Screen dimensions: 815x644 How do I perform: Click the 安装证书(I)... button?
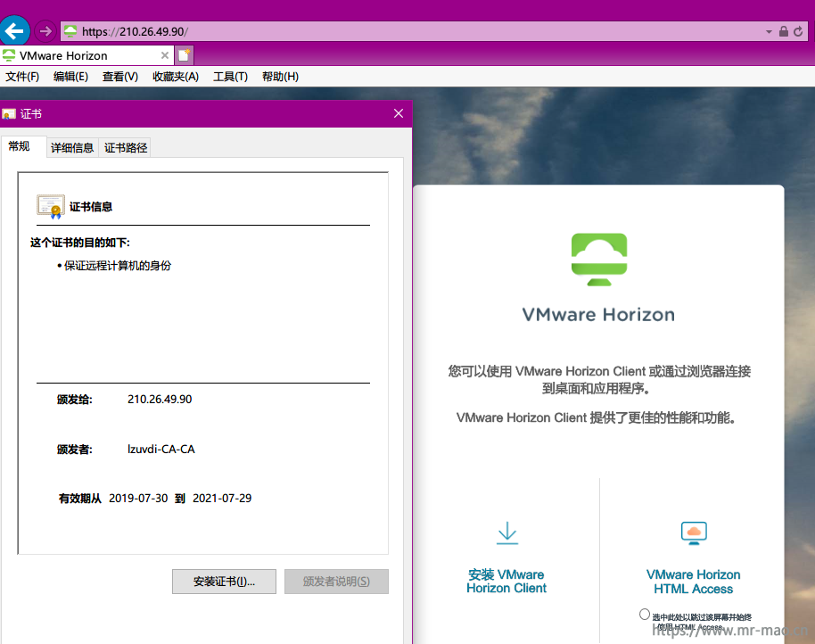pos(224,581)
